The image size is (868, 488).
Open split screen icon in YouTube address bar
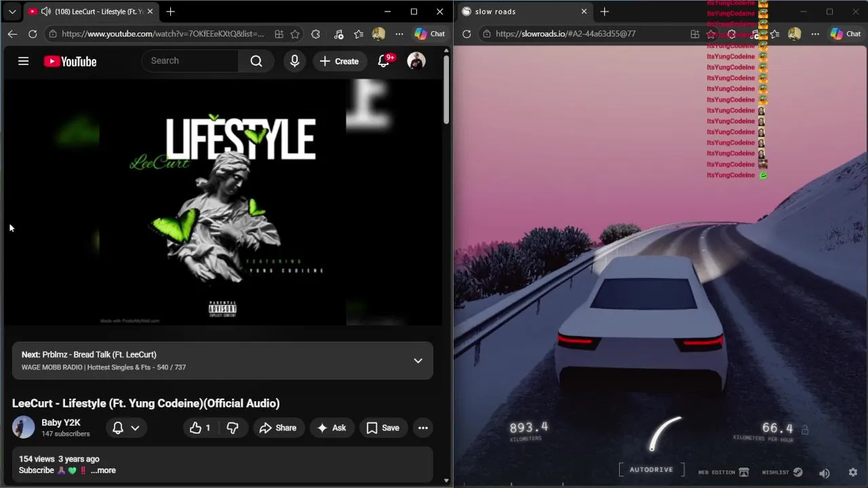(x=279, y=34)
